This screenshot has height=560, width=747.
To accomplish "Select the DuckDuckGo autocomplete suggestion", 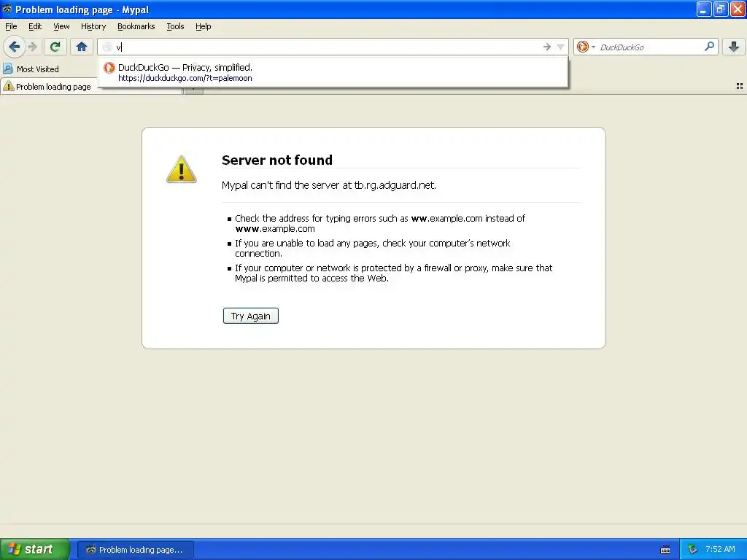I will [333, 72].
